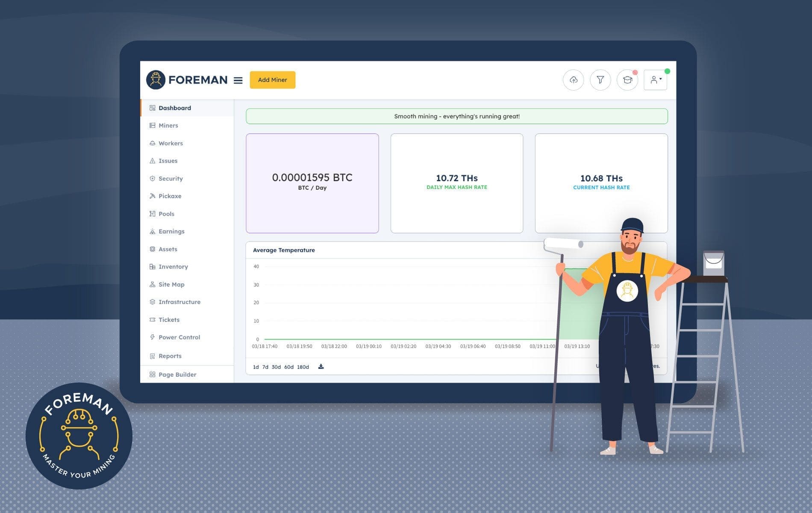Screen dimensions: 812x513
Task: Click the Site Map sidebar icon
Action: pos(152,284)
